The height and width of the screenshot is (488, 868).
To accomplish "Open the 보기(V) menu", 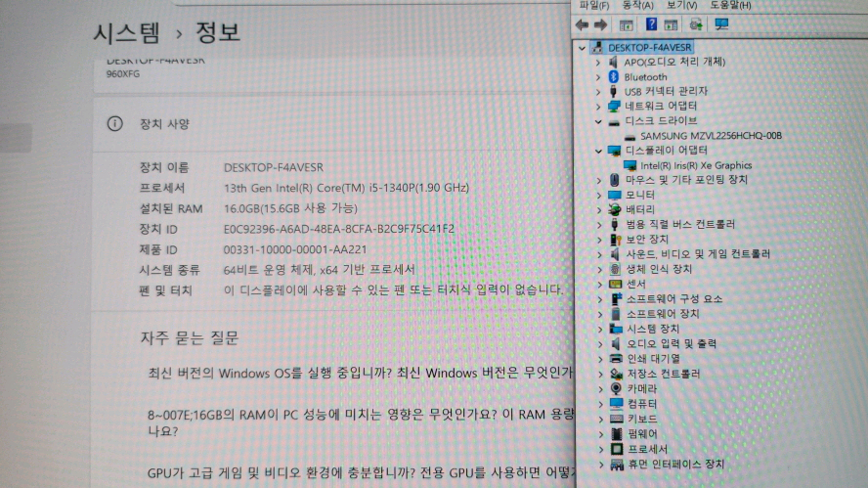I will [x=681, y=5].
